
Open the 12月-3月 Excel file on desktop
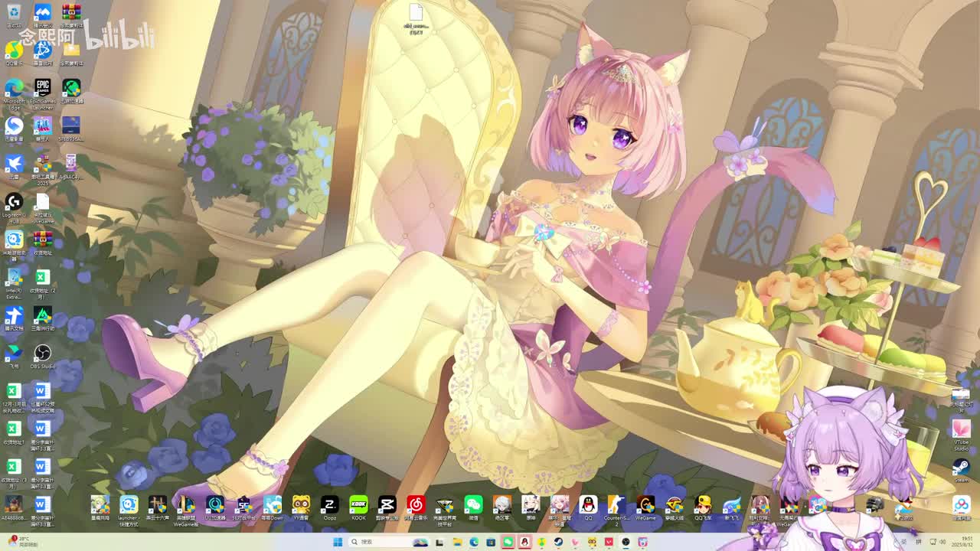pos(14,396)
